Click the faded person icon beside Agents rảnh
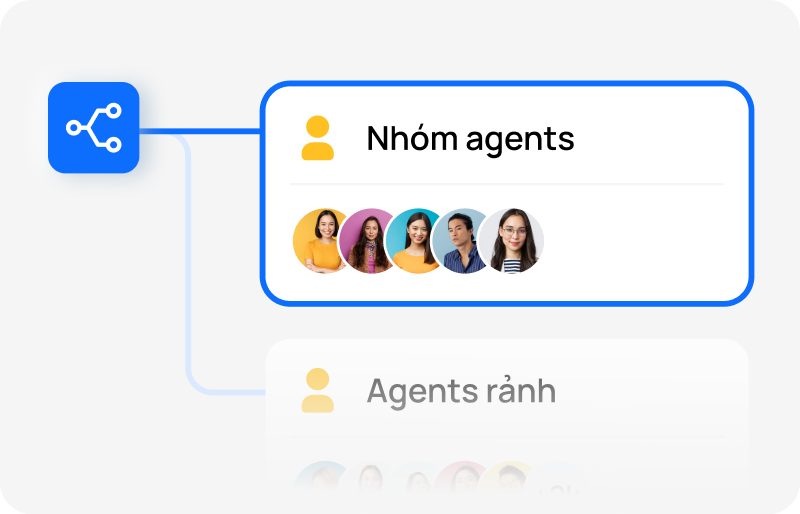 pyautogui.click(x=317, y=390)
